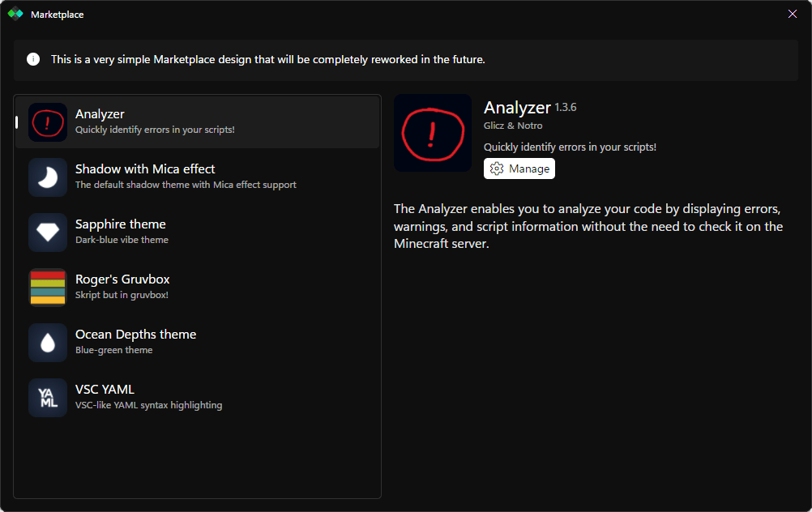The width and height of the screenshot is (812, 512).
Task: Click the info icon in the notice banner
Action: 33,59
